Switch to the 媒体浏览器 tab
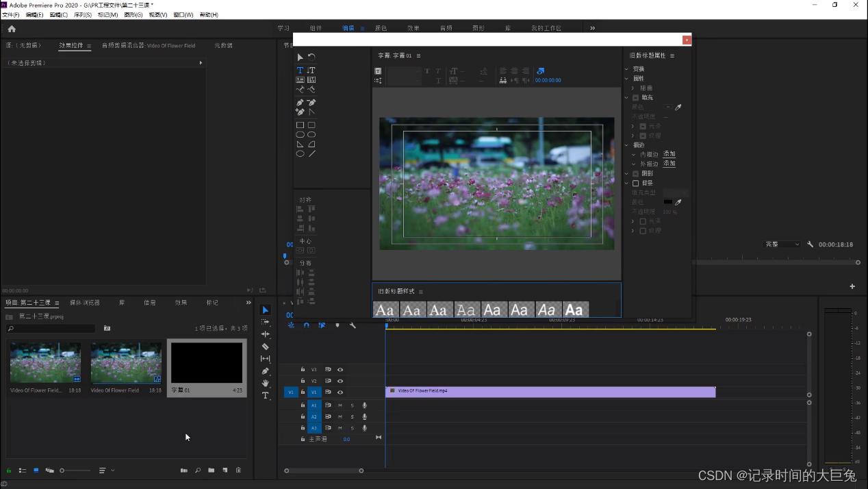The width and height of the screenshot is (868, 489). 84,303
